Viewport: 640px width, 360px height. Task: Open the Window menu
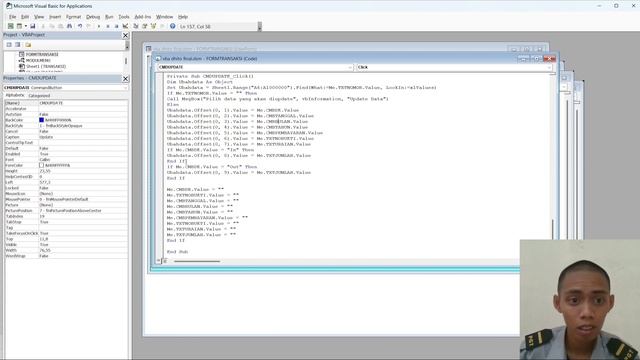pos(164,17)
